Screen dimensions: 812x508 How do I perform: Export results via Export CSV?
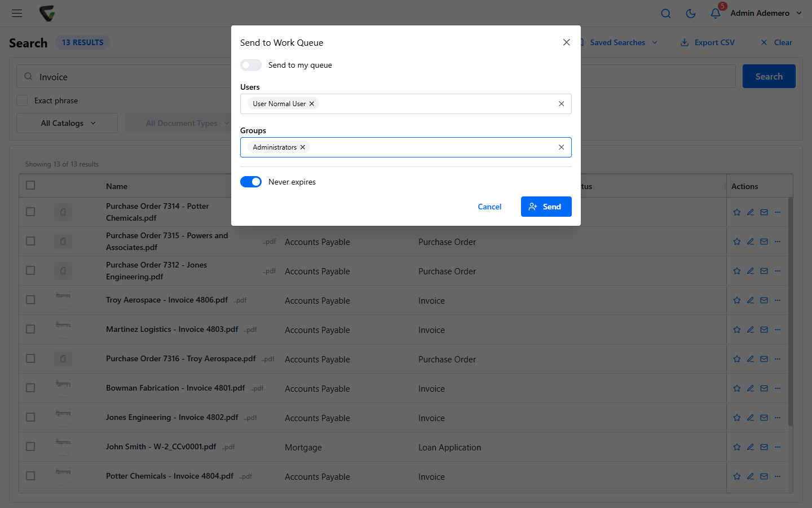708,42
